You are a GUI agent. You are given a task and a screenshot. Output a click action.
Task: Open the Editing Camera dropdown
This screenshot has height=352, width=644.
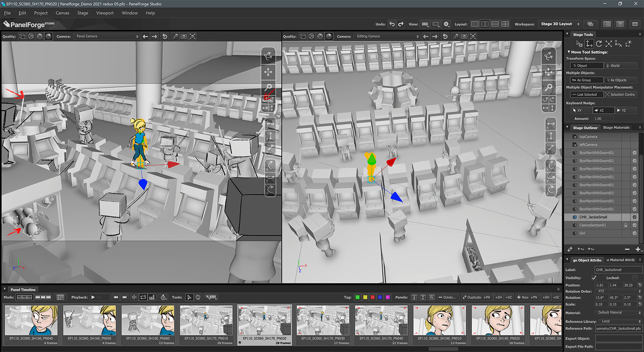(x=387, y=36)
